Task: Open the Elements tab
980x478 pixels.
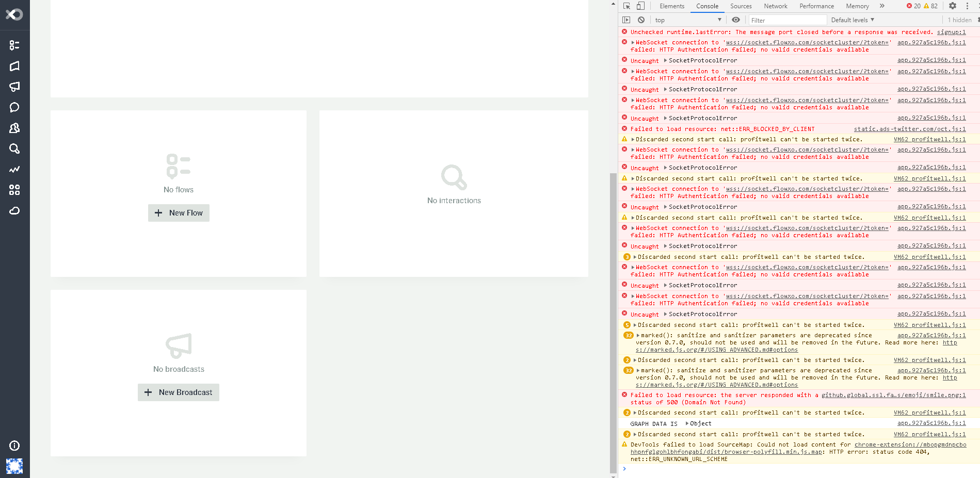Action: click(672, 6)
